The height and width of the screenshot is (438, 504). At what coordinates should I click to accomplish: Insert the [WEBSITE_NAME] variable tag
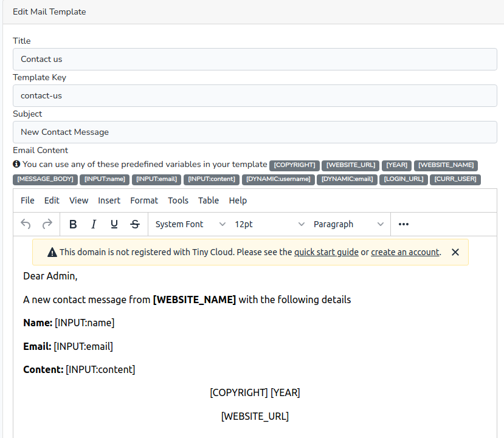coord(446,165)
